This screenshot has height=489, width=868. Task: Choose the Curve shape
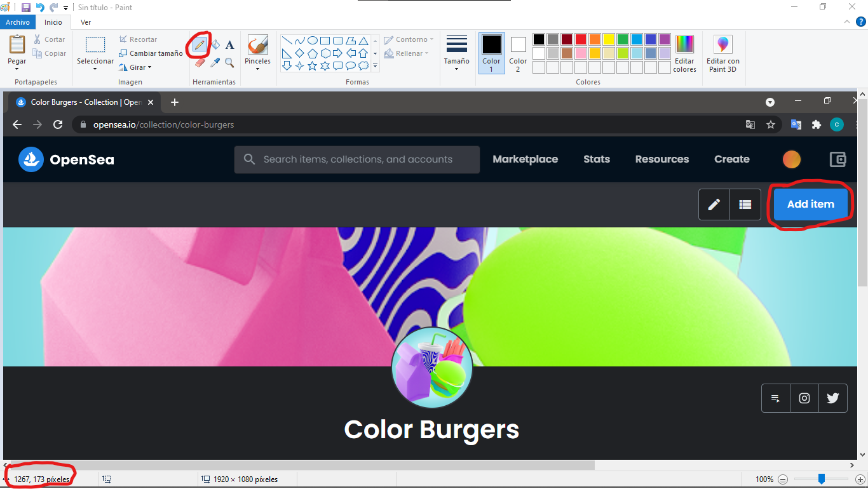point(299,41)
